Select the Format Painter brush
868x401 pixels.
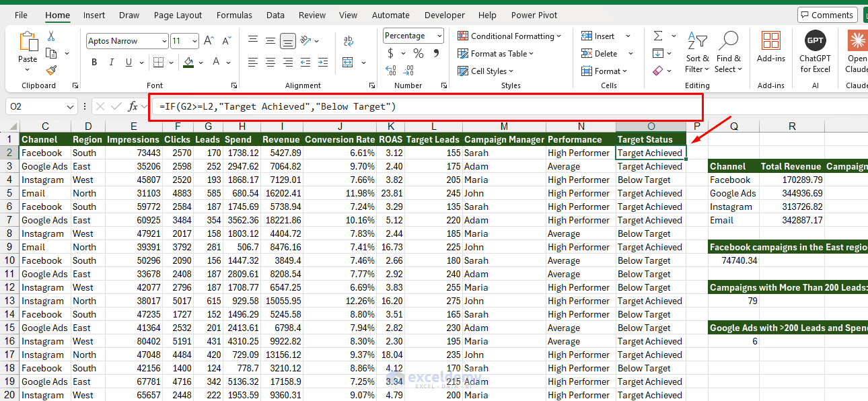tap(51, 70)
